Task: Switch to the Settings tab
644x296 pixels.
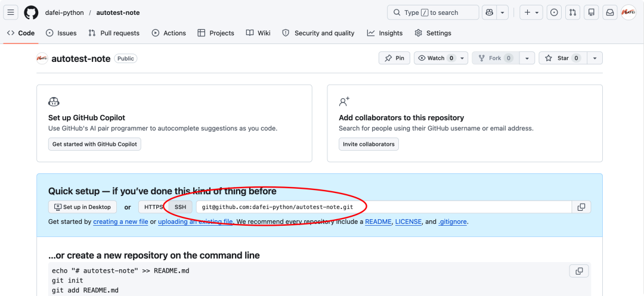Action: point(433,33)
